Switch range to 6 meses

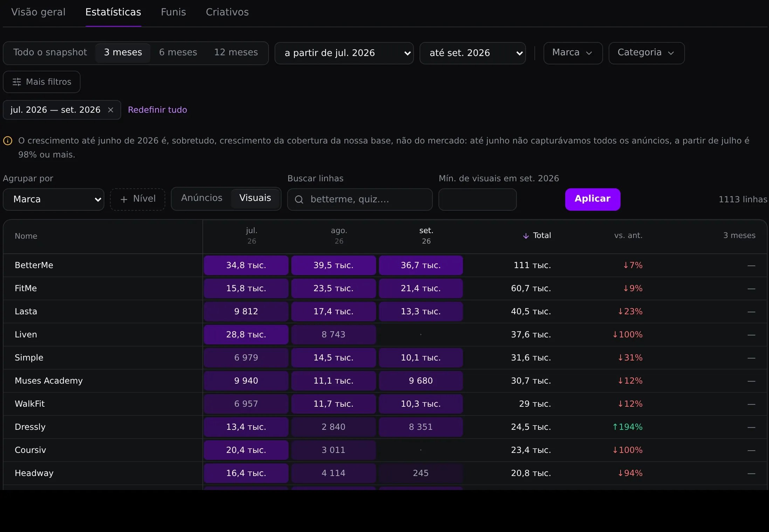[178, 52]
